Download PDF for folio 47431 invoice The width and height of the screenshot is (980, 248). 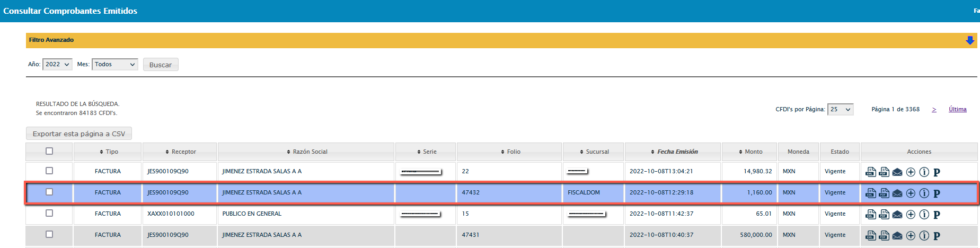pos(884,235)
